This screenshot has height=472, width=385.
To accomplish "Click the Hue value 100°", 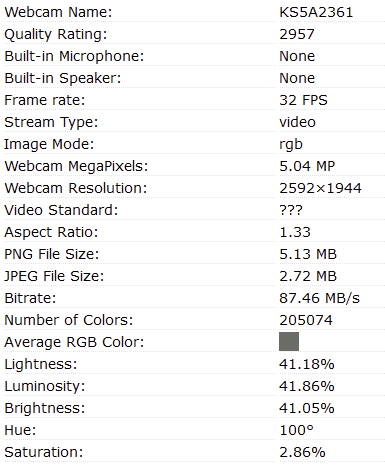I will (296, 430).
